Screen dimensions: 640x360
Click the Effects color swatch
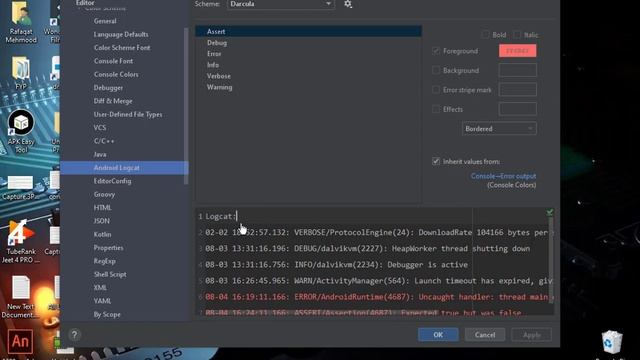[518, 109]
